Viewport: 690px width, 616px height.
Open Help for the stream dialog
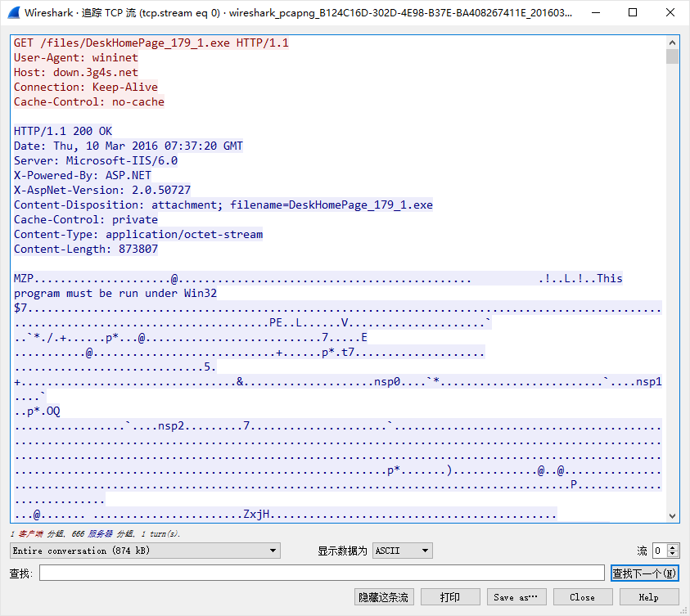tap(648, 597)
